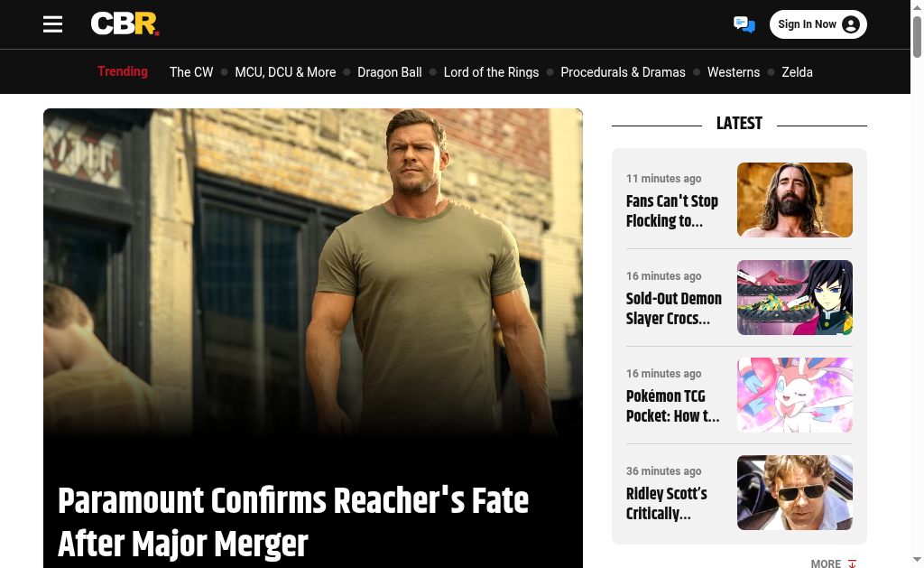Click the Sylveon Pokémon thumbnail
The height and width of the screenshot is (568, 924).
pos(794,396)
